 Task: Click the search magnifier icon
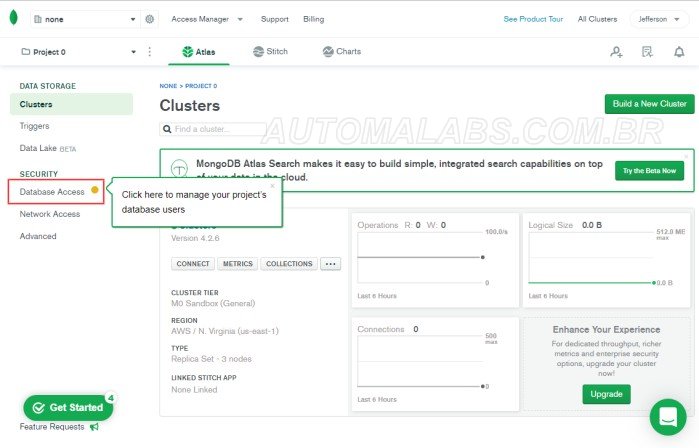pyautogui.click(x=167, y=129)
